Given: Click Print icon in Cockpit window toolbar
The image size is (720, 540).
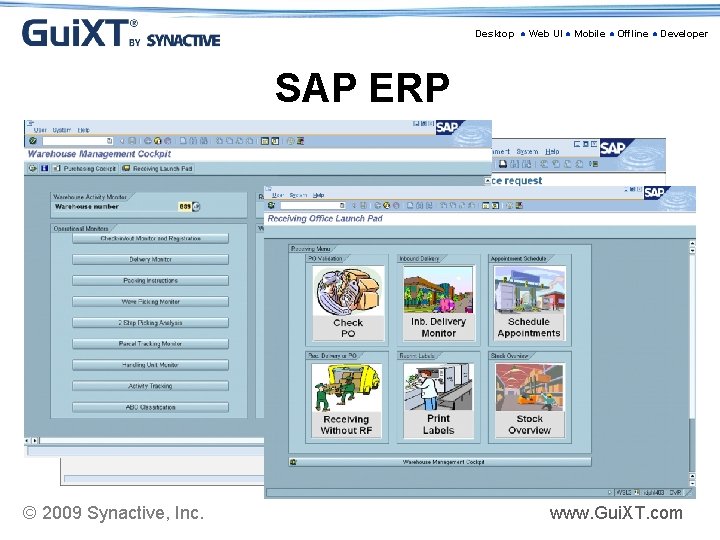Looking at the screenshot, I should (184, 141).
